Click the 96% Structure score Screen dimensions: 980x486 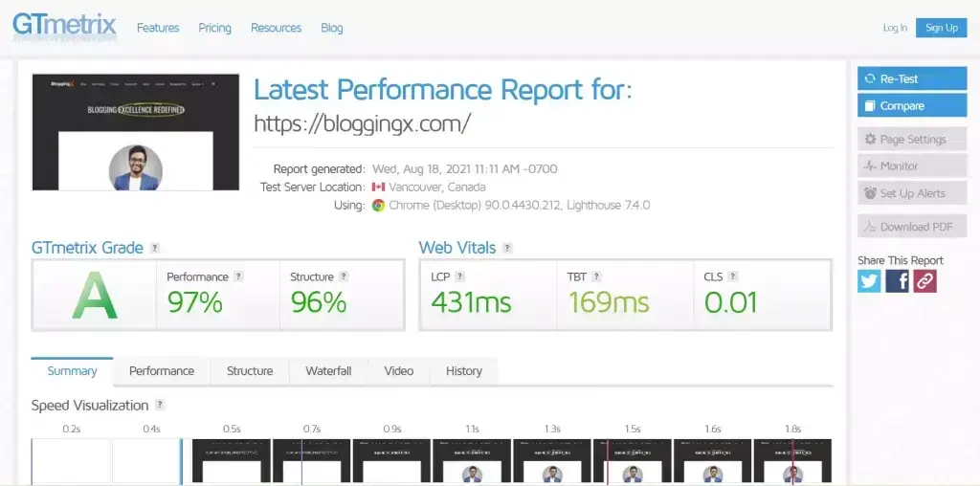click(x=318, y=302)
